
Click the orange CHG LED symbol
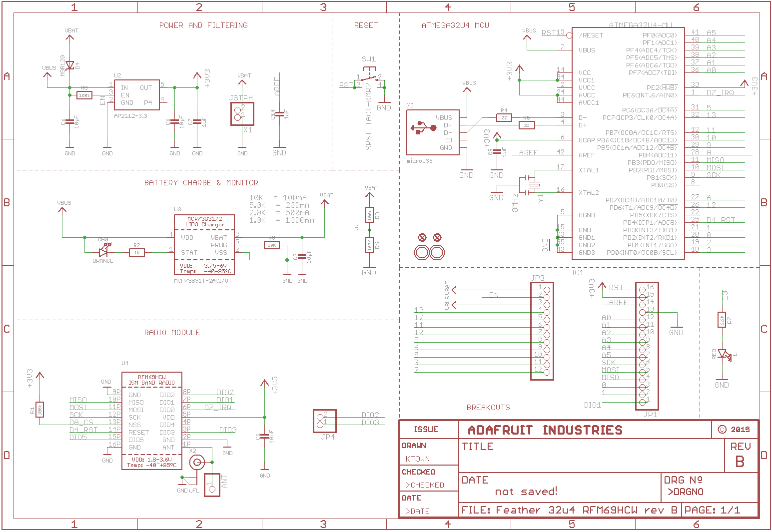pos(103,252)
